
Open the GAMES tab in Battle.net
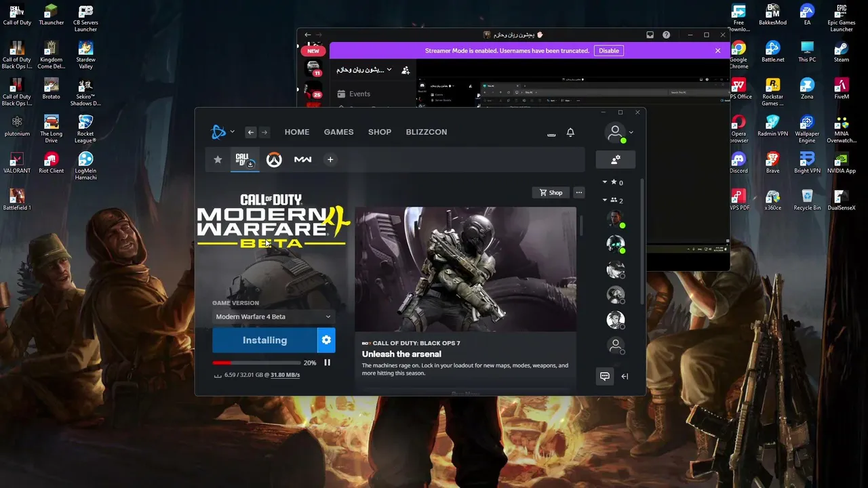click(338, 132)
